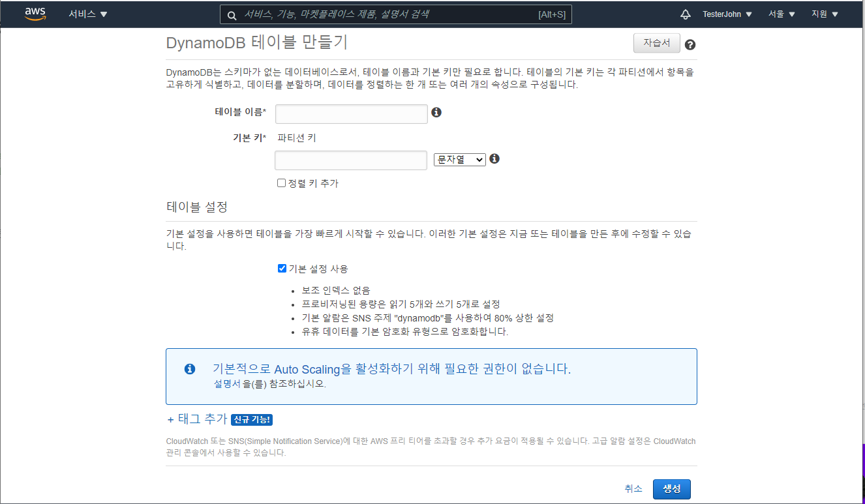The width and height of the screenshot is (865, 504).
Task: Open the 서비스 services menu
Action: 88,14
